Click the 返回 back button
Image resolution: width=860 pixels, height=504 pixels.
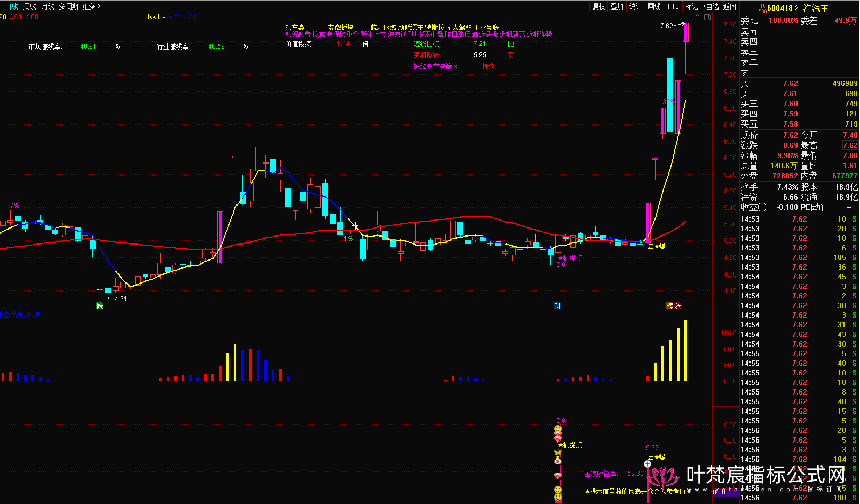[x=730, y=6]
